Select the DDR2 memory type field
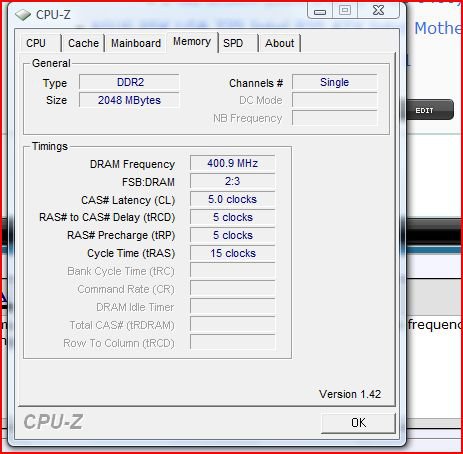Viewport: 463px width, 454px height. click(x=129, y=82)
